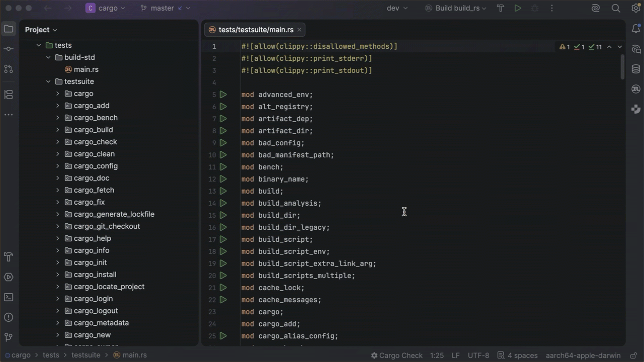Open the Project tool window folder icon

[x=9, y=29]
